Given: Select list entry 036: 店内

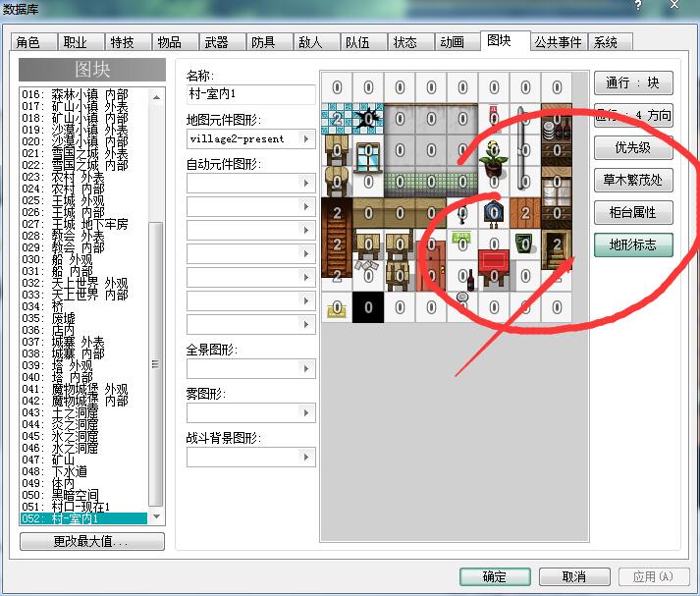Looking at the screenshot, I should pos(83,330).
